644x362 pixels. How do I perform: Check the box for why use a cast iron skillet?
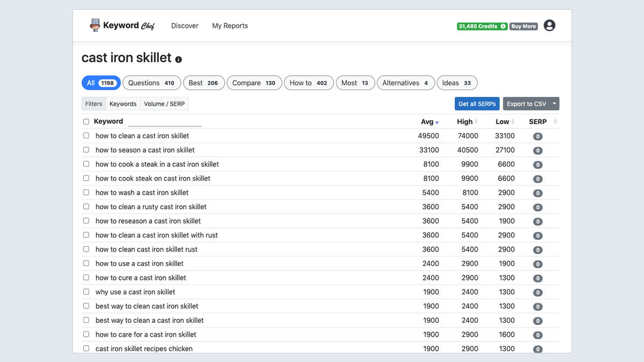86,292
